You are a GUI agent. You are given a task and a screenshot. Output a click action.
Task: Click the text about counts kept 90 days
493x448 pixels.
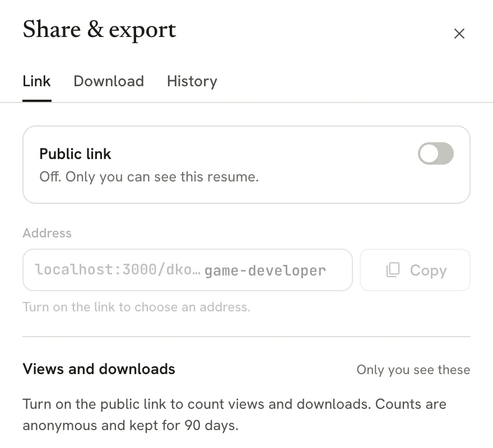coord(234,414)
